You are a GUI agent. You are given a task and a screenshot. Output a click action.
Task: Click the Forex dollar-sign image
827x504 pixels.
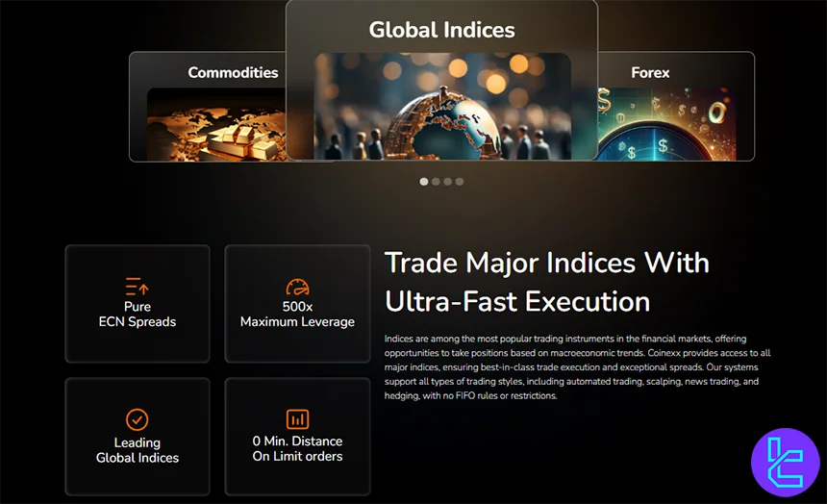(667, 124)
